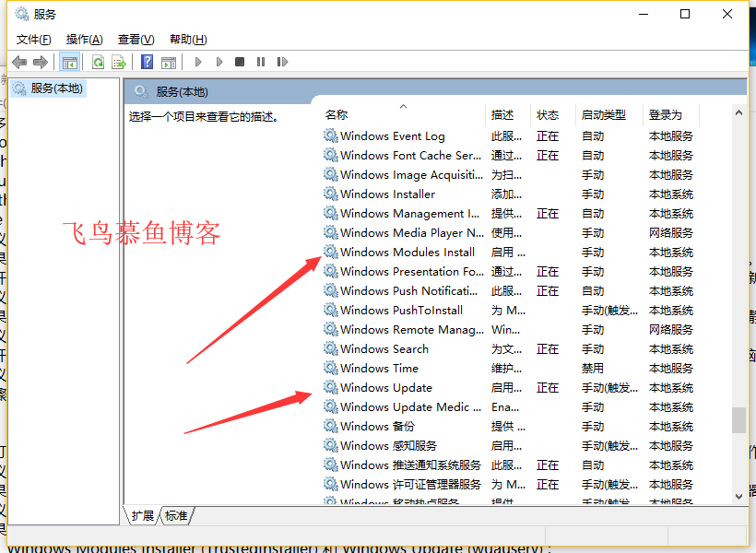Sort services by the 名称 column header
The height and width of the screenshot is (553, 756).
point(337,114)
